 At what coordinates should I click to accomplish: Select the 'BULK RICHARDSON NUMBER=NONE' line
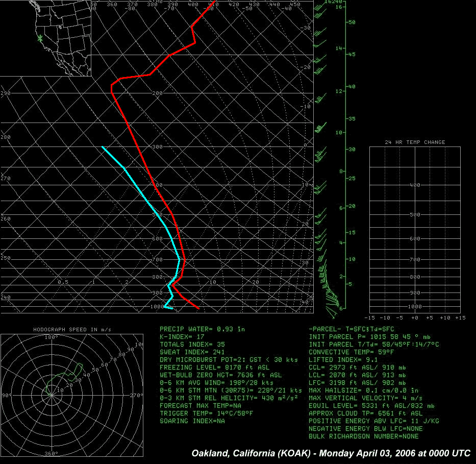(363, 436)
